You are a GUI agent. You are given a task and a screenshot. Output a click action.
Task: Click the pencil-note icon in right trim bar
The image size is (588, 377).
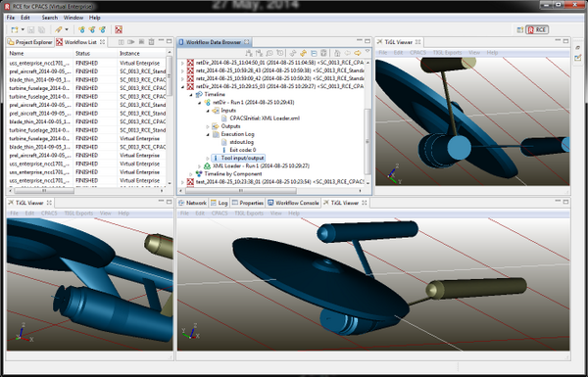[577, 58]
